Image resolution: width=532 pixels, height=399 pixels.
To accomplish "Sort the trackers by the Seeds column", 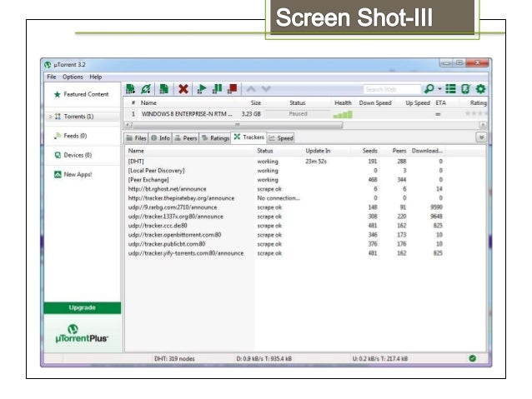I will pyautogui.click(x=369, y=151).
